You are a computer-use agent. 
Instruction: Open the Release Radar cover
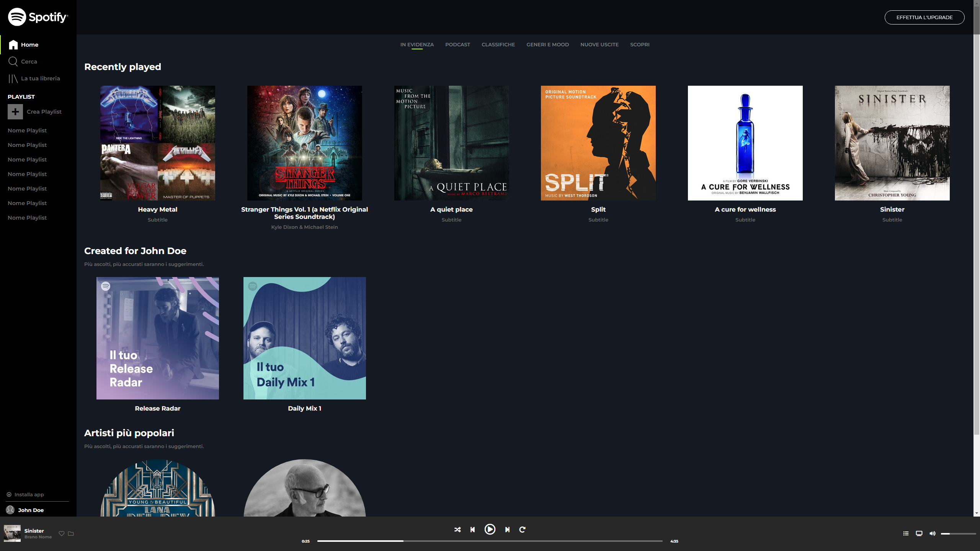pos(158,338)
